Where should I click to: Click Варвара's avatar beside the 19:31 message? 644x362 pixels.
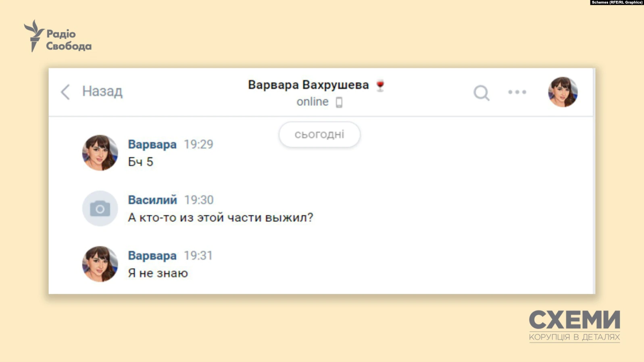pyautogui.click(x=100, y=264)
